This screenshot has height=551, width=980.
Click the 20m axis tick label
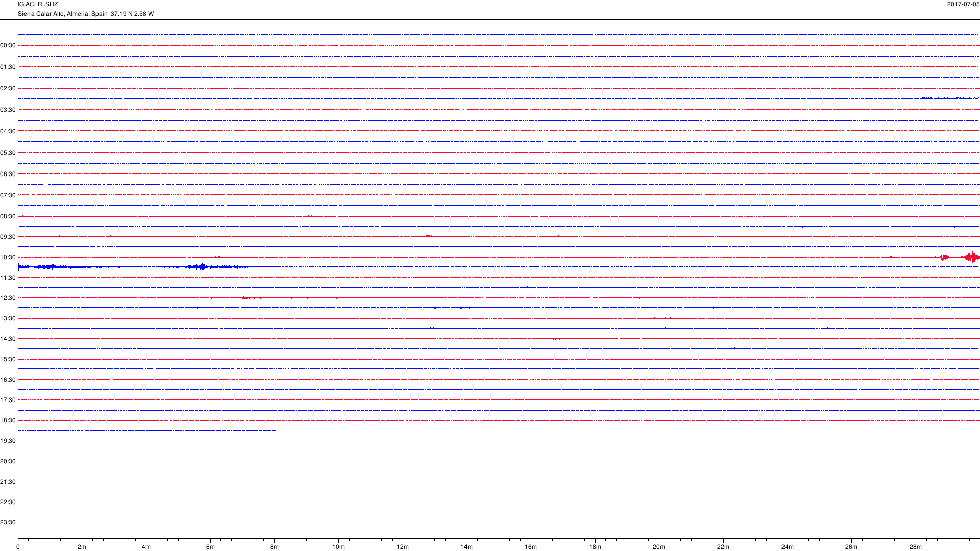[659, 547]
